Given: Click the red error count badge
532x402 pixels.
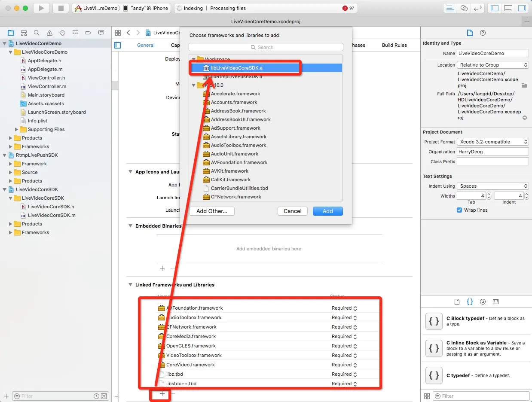Looking at the screenshot, I should 349,8.
